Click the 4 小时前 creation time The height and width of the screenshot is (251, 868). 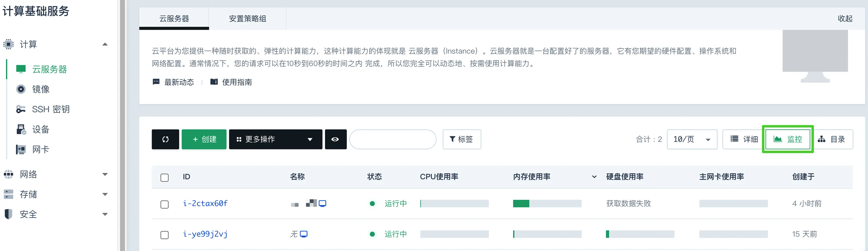[807, 203]
